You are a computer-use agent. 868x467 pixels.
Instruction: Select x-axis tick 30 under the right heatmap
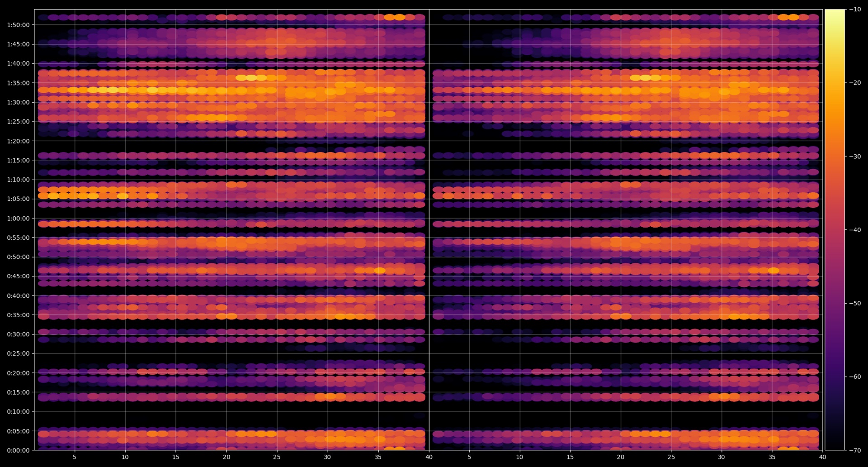pyautogui.click(x=722, y=457)
